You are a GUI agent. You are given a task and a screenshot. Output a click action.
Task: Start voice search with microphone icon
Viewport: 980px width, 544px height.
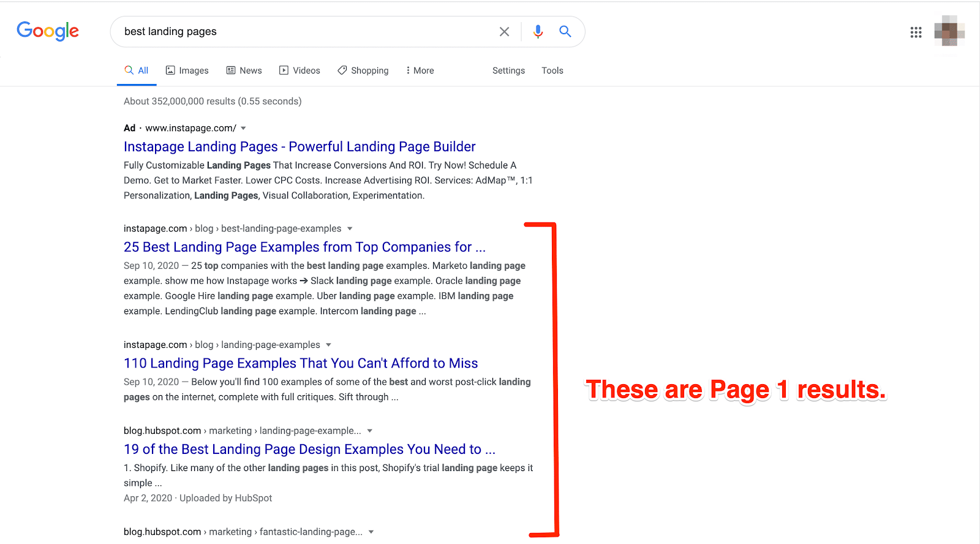click(538, 31)
